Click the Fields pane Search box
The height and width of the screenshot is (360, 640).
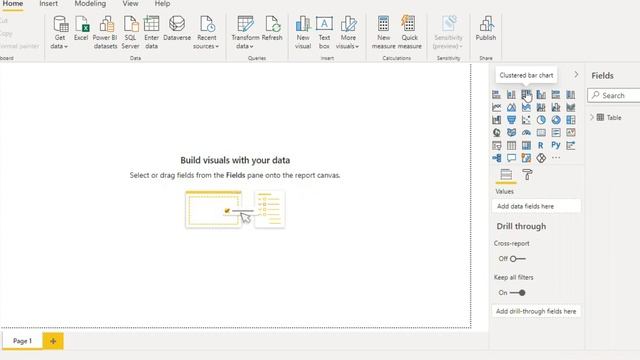click(x=614, y=96)
